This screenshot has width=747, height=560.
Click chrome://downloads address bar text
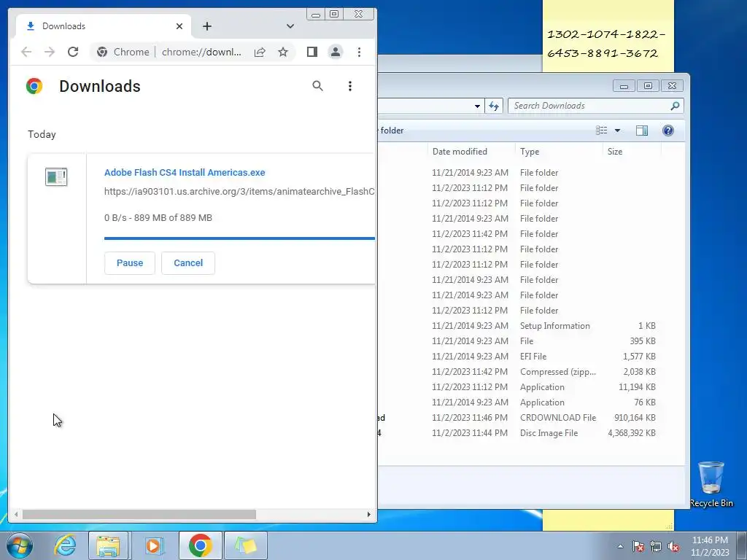tap(201, 52)
